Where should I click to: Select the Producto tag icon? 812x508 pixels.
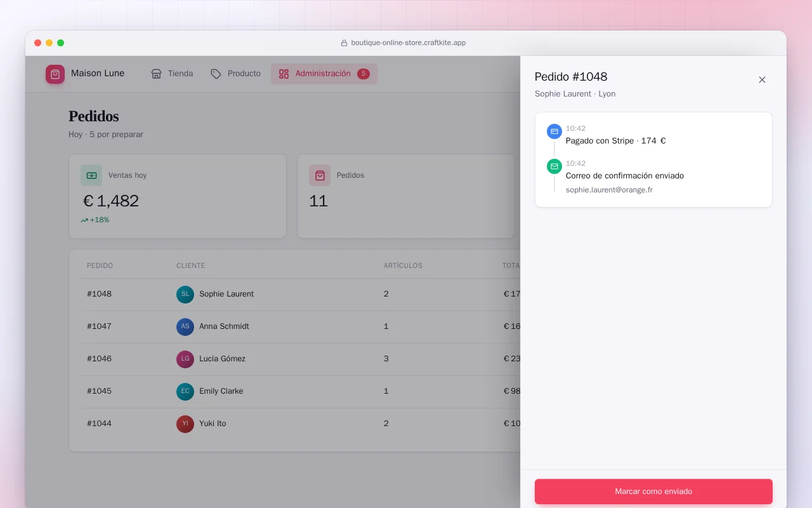[216, 74]
